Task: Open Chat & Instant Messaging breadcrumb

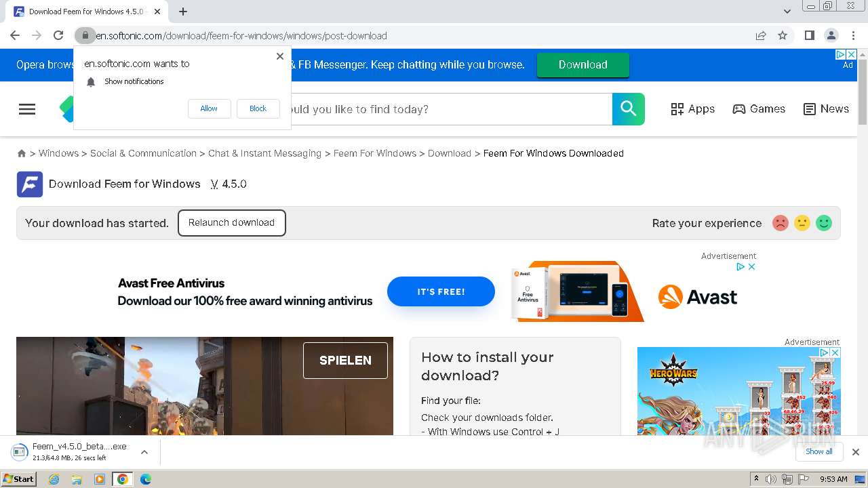Action: pyautogui.click(x=264, y=153)
